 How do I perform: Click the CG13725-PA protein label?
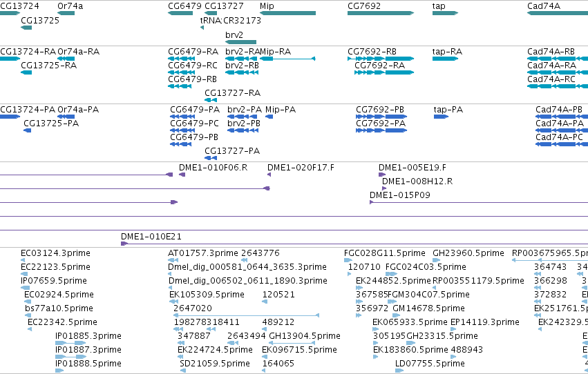click(x=51, y=123)
